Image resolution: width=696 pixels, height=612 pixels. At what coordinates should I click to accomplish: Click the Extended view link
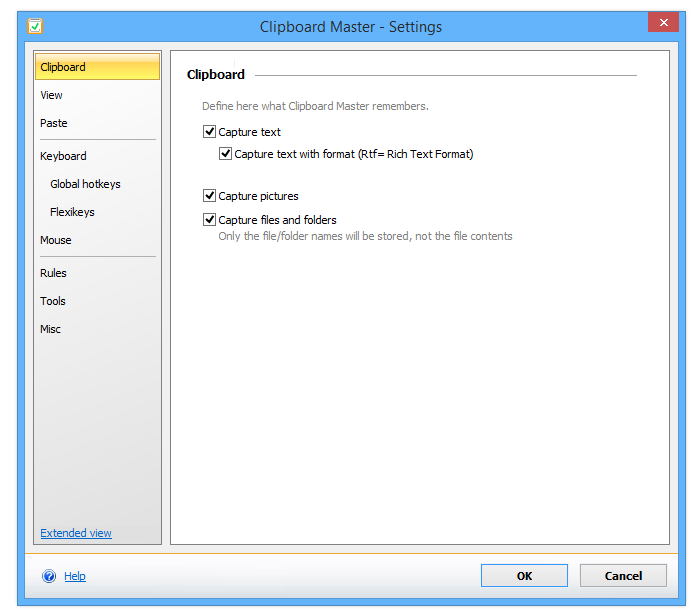click(76, 533)
